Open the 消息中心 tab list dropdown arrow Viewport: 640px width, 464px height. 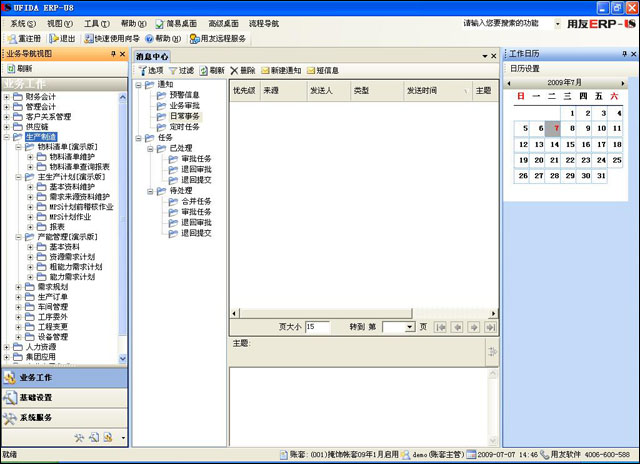(x=485, y=56)
